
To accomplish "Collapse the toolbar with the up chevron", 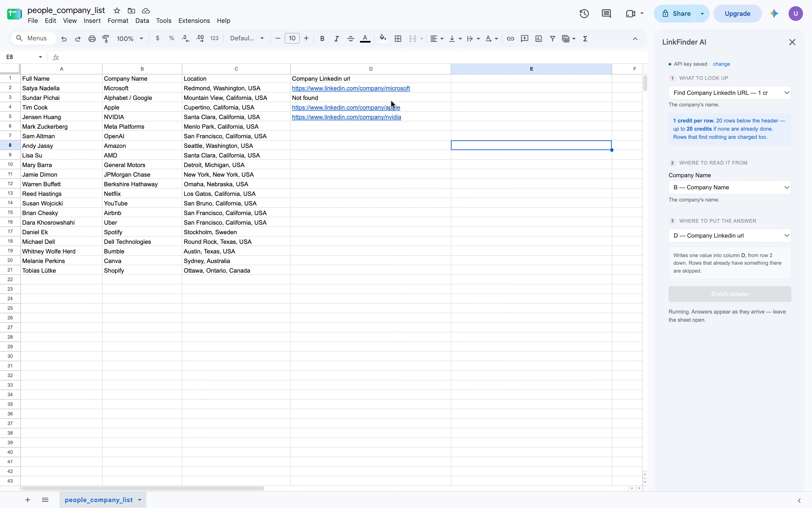I will pyautogui.click(x=635, y=39).
